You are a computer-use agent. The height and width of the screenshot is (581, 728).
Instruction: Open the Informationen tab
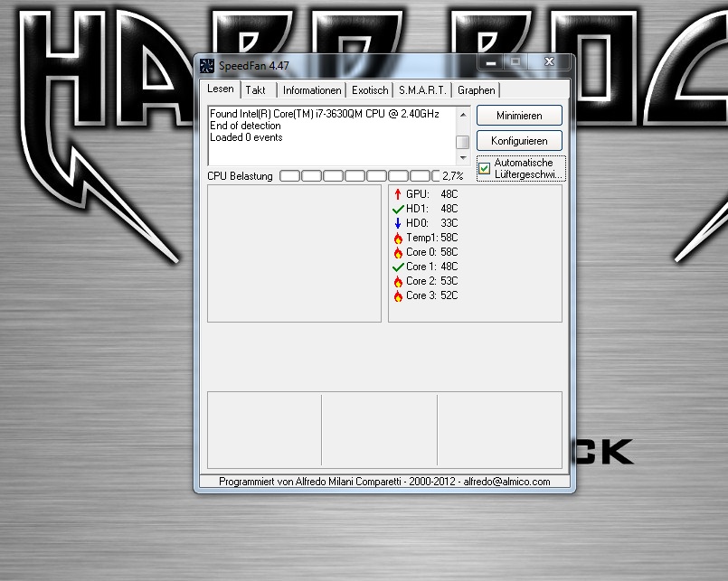pos(312,90)
